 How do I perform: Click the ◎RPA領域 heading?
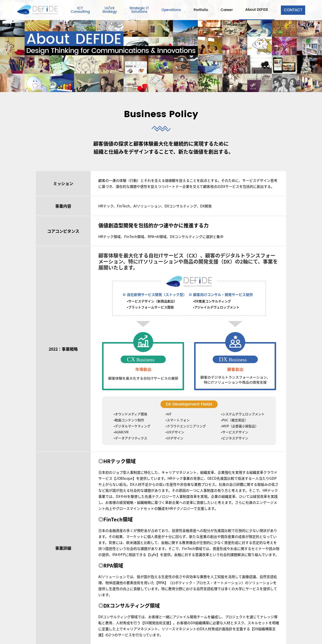click(111, 566)
